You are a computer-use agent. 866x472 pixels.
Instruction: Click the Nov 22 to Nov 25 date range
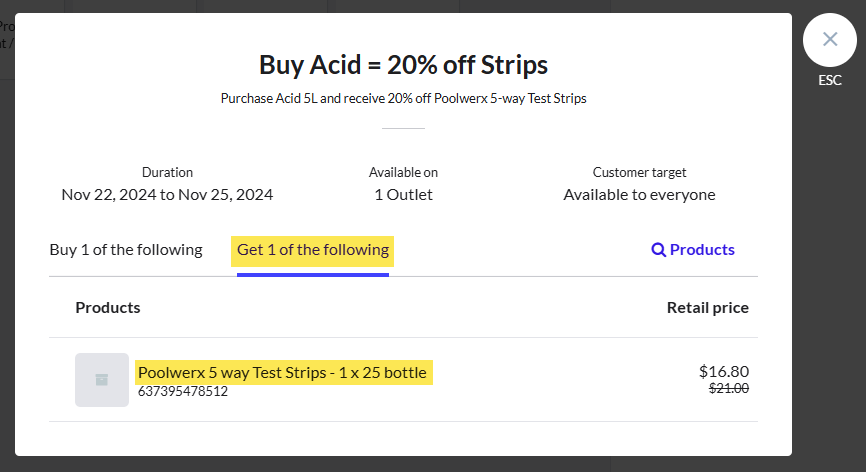point(167,194)
